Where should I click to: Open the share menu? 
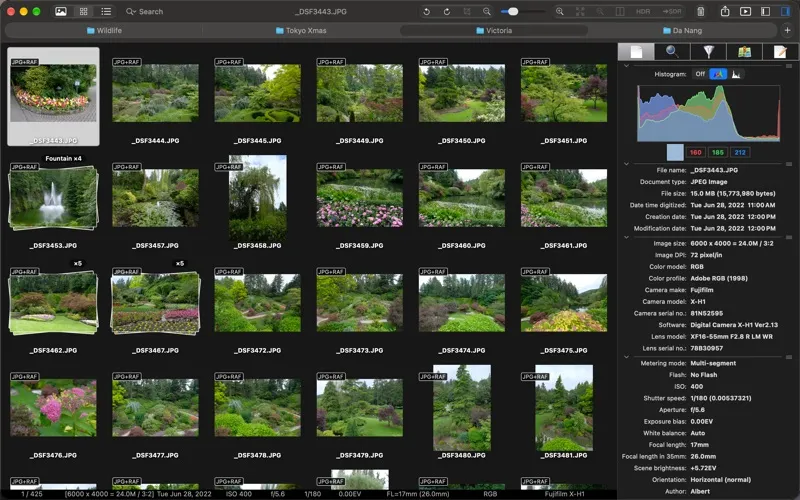pos(725,11)
